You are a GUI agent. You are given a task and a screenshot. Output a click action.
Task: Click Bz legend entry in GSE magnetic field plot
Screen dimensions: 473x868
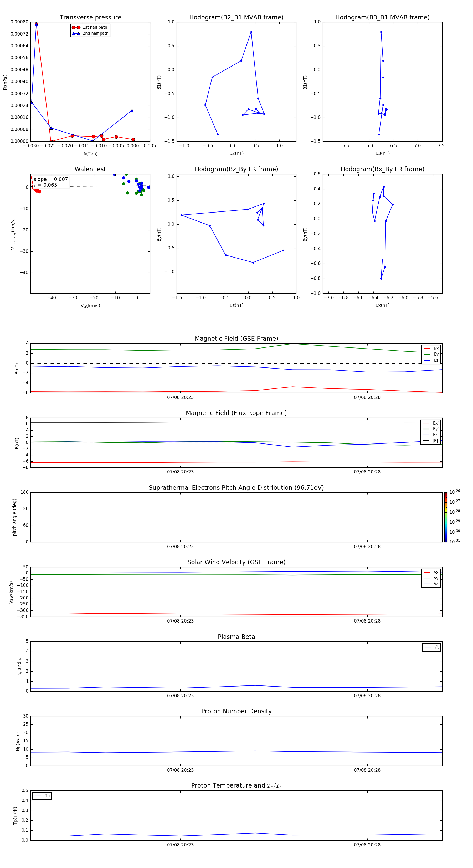tap(431, 360)
